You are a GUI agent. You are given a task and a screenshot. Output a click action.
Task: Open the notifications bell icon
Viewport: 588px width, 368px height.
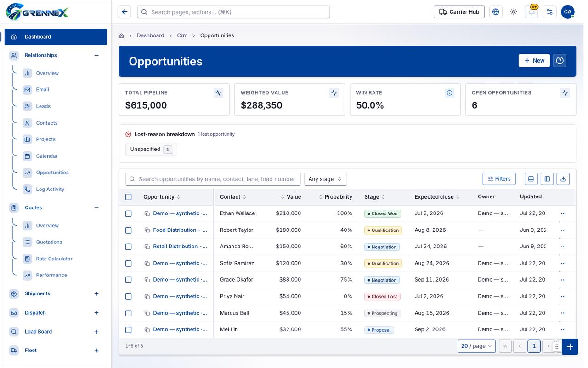click(x=531, y=12)
